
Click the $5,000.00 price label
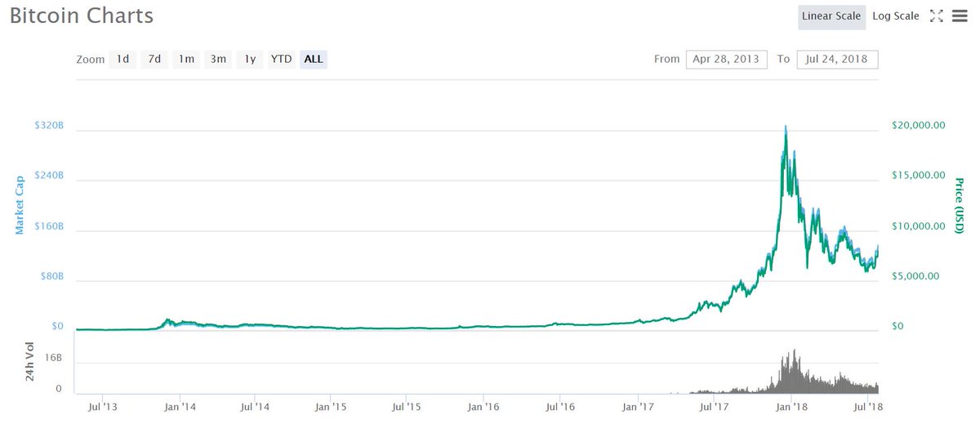point(914,276)
